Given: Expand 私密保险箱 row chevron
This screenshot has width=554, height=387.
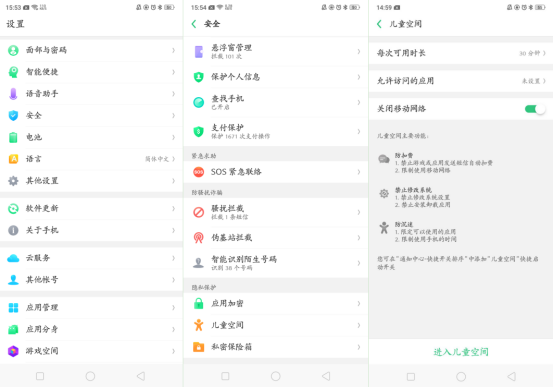Looking at the screenshot, I should pyautogui.click(x=359, y=347).
